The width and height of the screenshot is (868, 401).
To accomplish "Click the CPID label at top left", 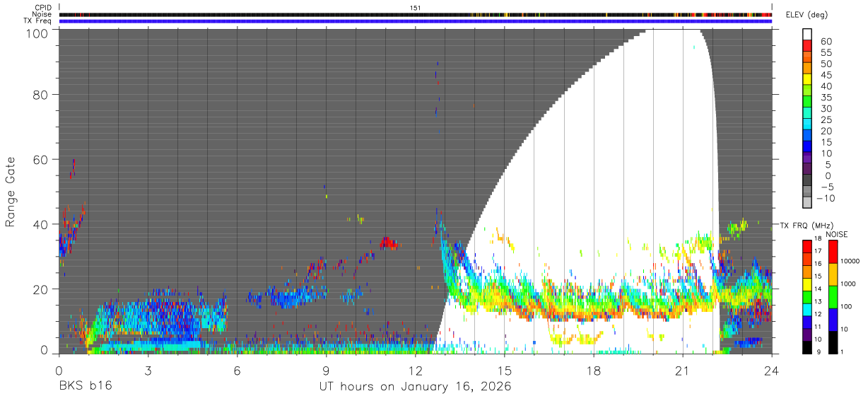I will coord(42,7).
